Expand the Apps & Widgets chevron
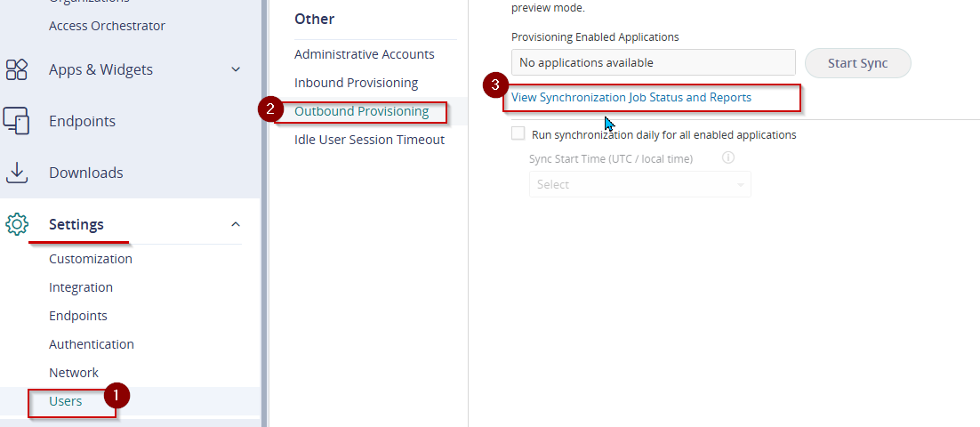Image resolution: width=980 pixels, height=427 pixels. (236, 69)
